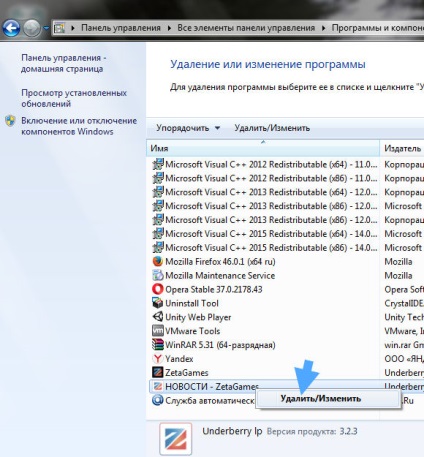Click the Uninstall Tool icon
The width and height of the screenshot is (424, 457).
click(x=158, y=303)
